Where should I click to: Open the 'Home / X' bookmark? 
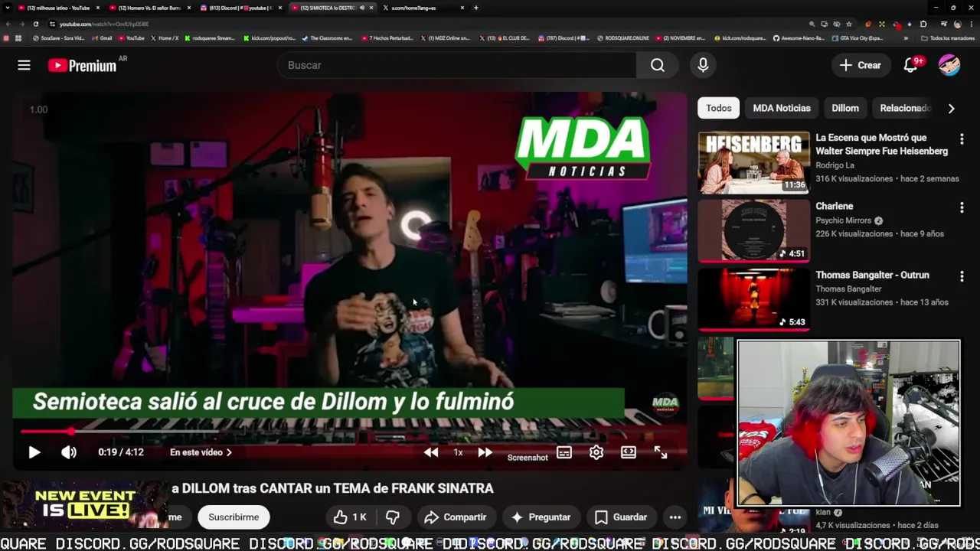[164, 38]
